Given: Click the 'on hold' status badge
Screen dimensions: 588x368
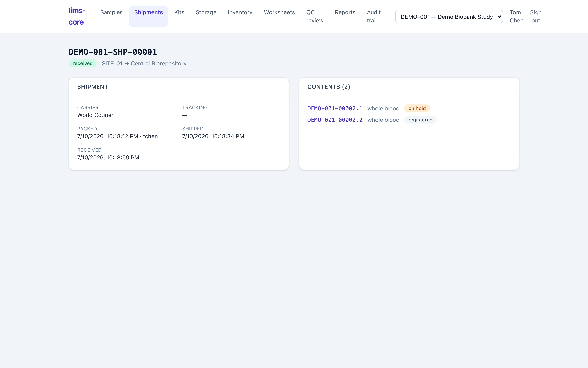Looking at the screenshot, I should tap(417, 108).
